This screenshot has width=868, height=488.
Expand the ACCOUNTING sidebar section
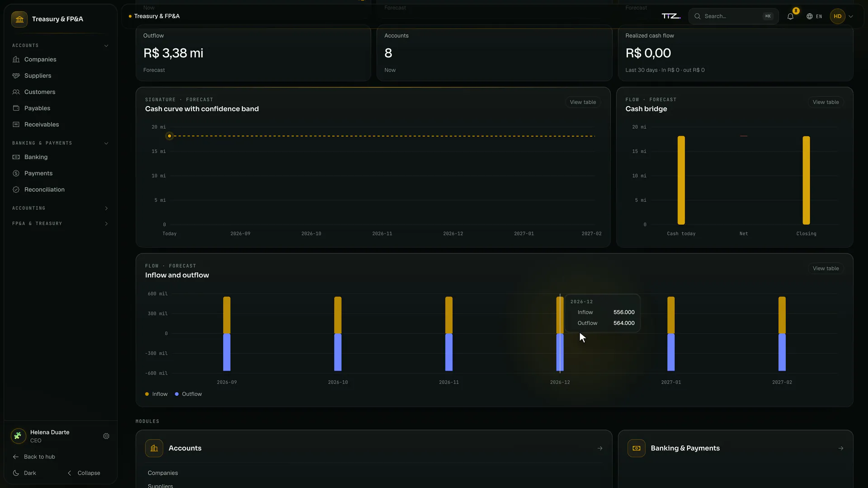point(61,208)
